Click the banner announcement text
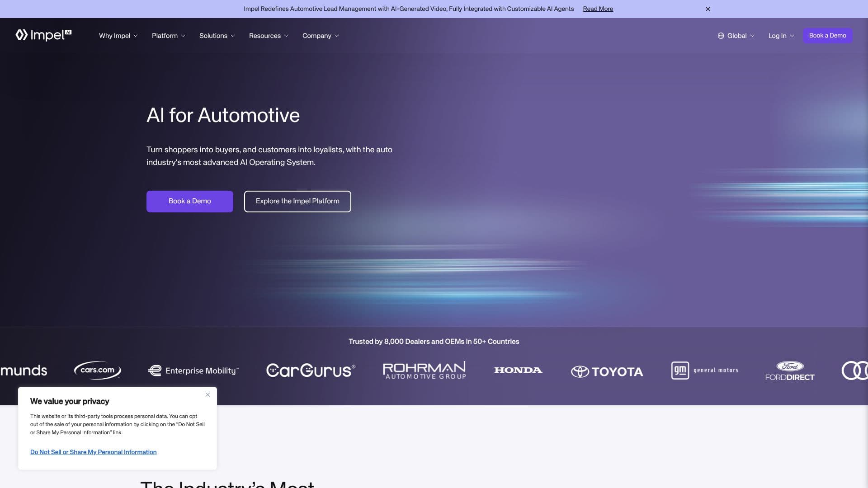868x488 pixels. point(409,9)
